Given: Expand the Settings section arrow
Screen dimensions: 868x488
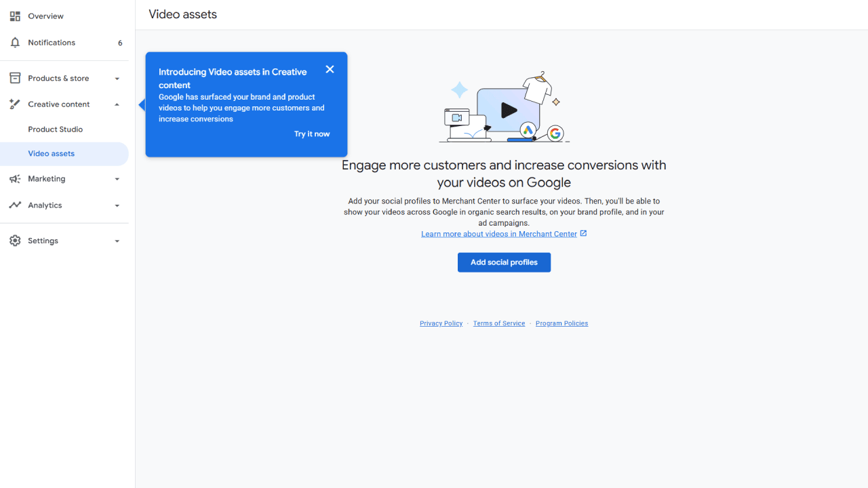Looking at the screenshot, I should 117,241.
